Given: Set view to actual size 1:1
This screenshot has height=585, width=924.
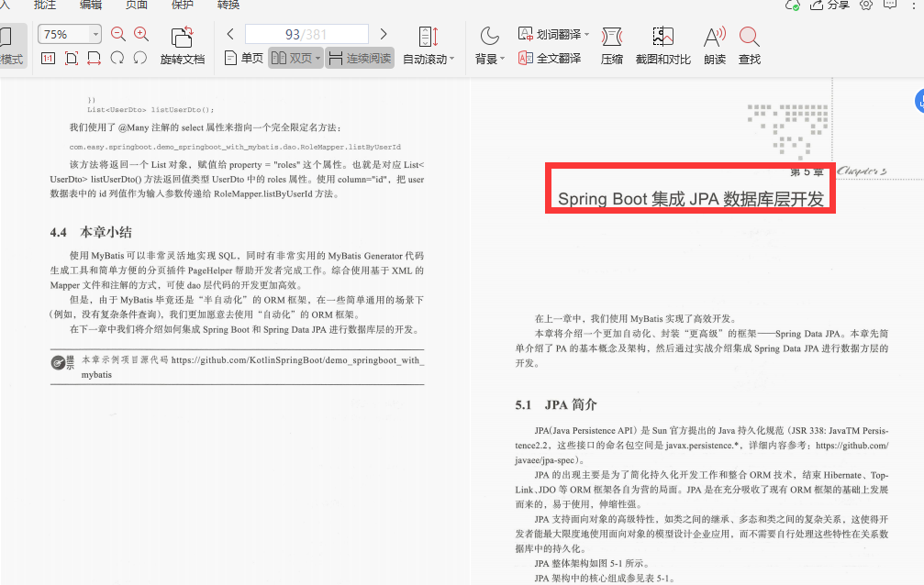Looking at the screenshot, I should coord(49,59).
